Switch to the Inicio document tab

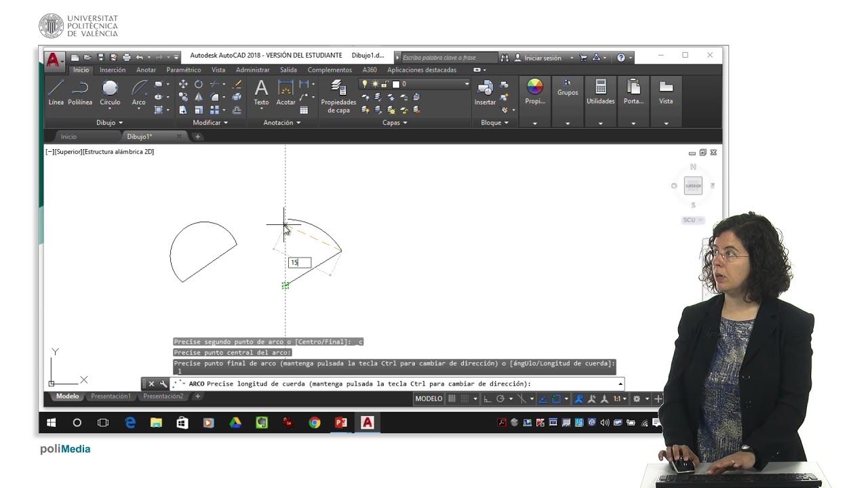(x=68, y=136)
